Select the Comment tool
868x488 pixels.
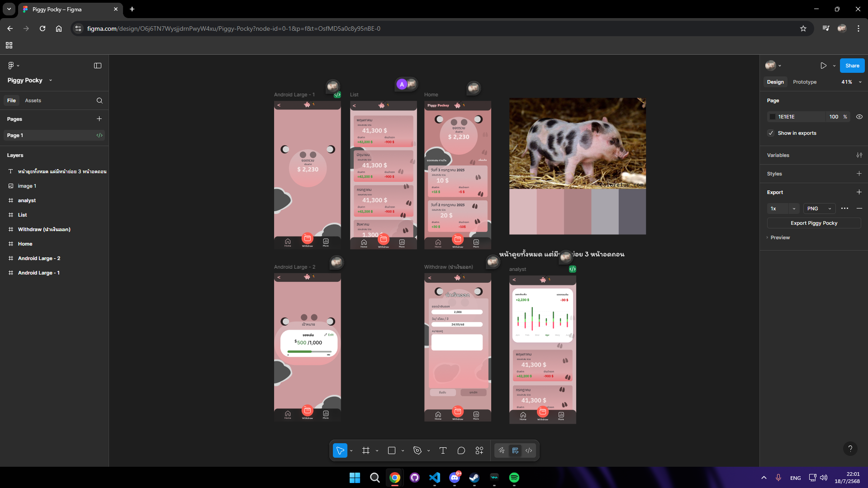[461, 450]
